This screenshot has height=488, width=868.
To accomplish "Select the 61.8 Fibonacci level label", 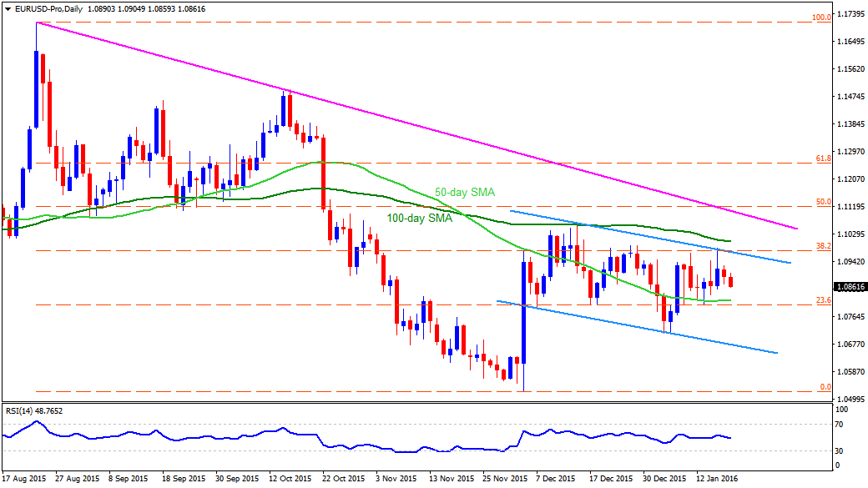I will pyautogui.click(x=824, y=158).
